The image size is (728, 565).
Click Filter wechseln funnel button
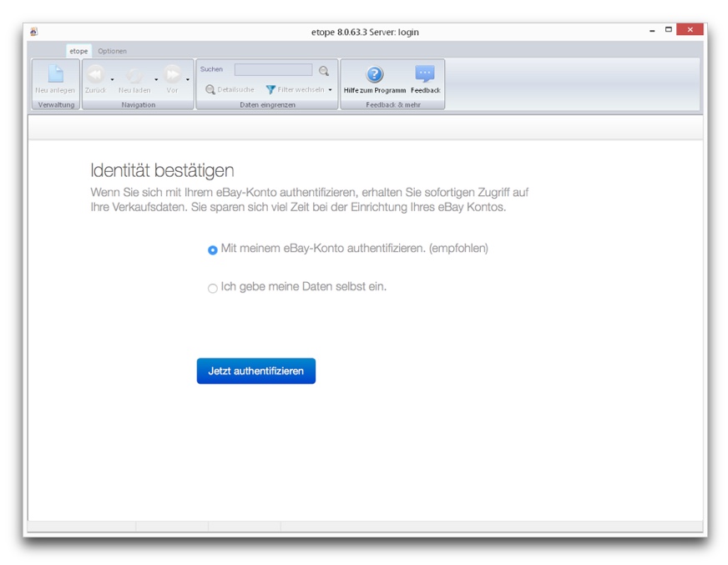[x=295, y=89]
